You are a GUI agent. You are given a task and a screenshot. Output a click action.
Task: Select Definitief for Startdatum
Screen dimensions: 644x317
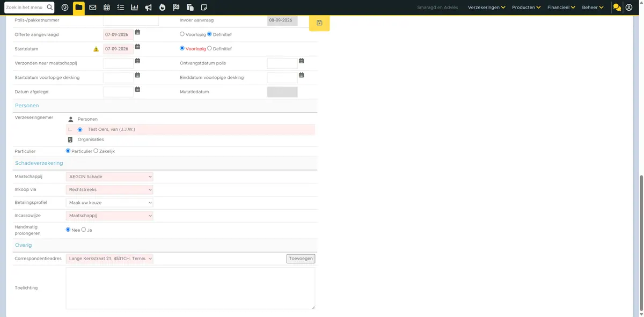pyautogui.click(x=209, y=48)
